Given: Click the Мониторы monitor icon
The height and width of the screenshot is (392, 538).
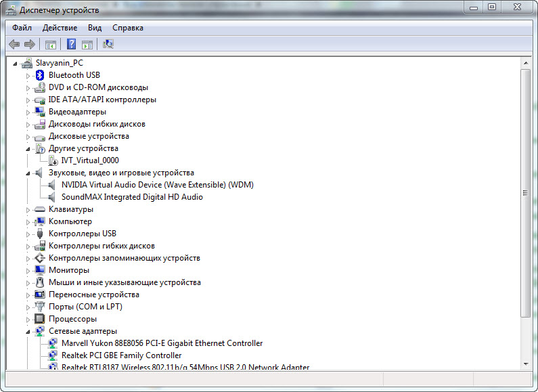Looking at the screenshot, I should [40, 270].
